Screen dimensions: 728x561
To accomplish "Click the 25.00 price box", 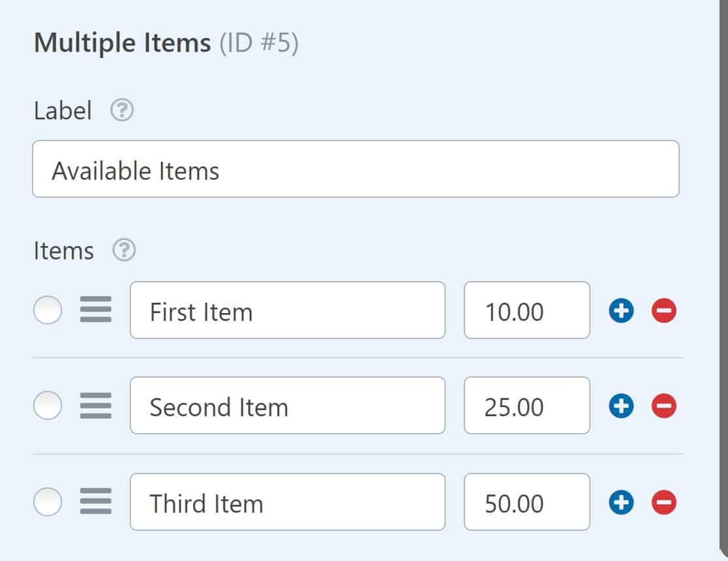I will (x=526, y=406).
